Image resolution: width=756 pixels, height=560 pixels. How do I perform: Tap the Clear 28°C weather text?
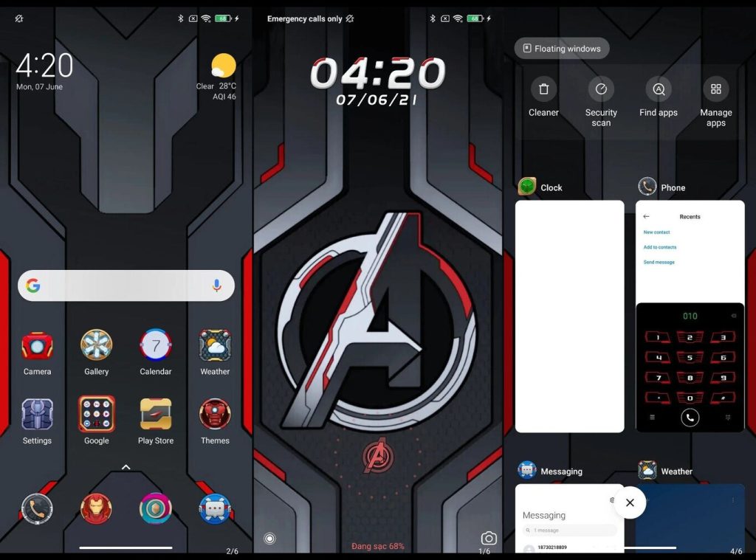click(x=216, y=86)
